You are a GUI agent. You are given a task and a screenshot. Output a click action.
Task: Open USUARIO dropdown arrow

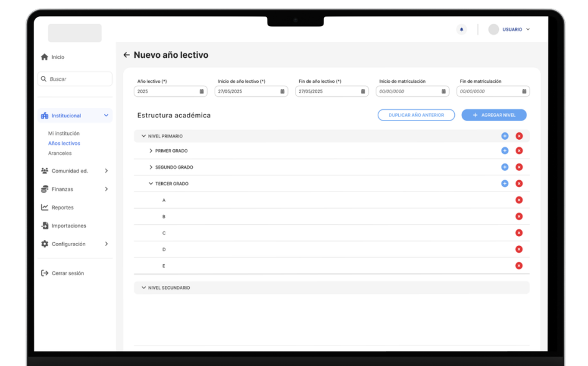tap(528, 29)
